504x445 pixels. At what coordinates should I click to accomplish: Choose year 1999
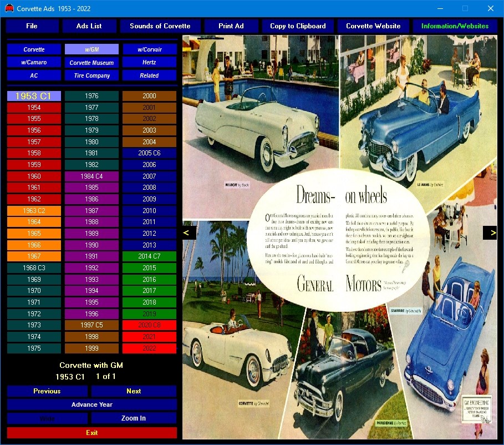(x=91, y=348)
